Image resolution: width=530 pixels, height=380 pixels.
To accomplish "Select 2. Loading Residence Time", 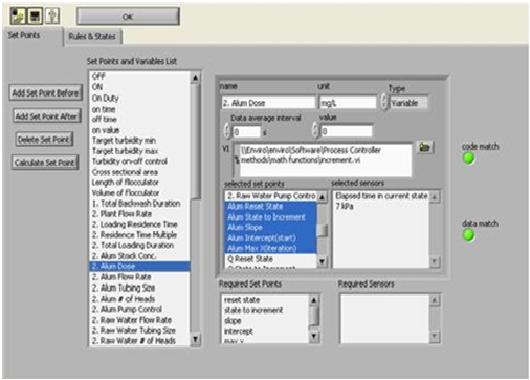I will click(x=140, y=224).
